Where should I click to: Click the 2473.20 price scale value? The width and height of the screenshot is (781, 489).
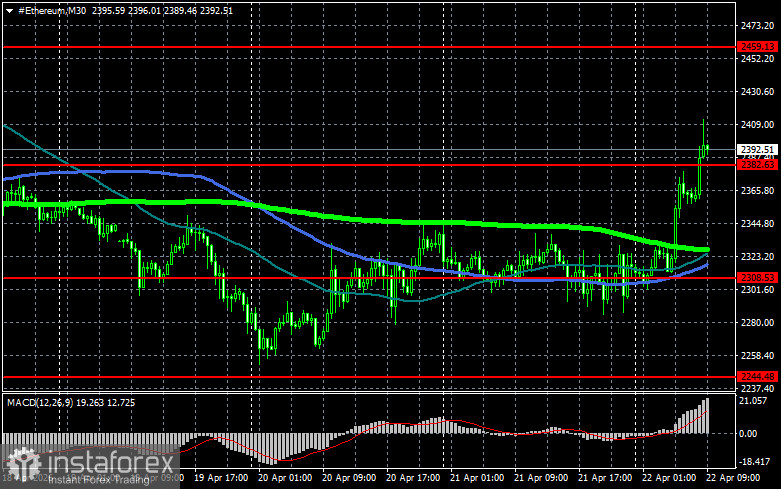tap(758, 26)
